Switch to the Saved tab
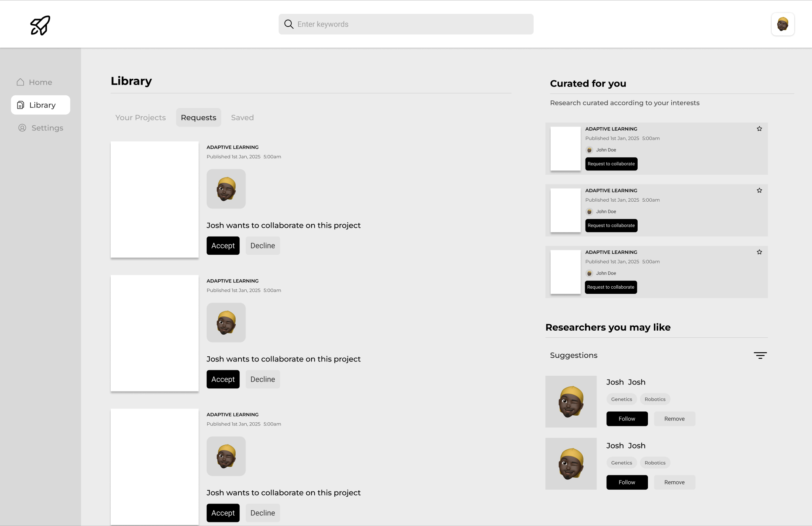Screen dimensions: 812x526 tap(242, 117)
